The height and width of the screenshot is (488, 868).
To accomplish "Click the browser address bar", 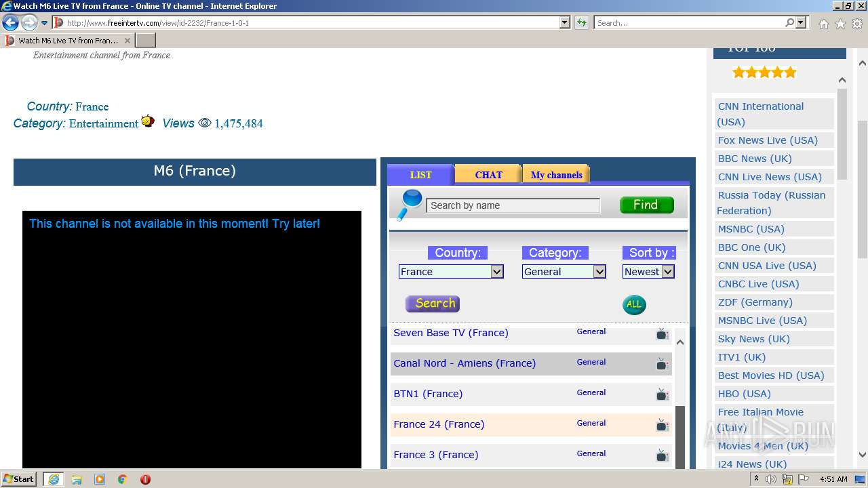I will 312,23.
